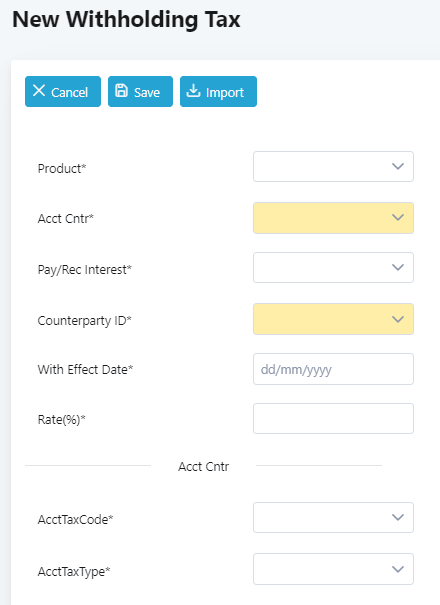The height and width of the screenshot is (605, 440).
Task: Open the yellow Acct Cntr dropdown
Action: pos(333,218)
